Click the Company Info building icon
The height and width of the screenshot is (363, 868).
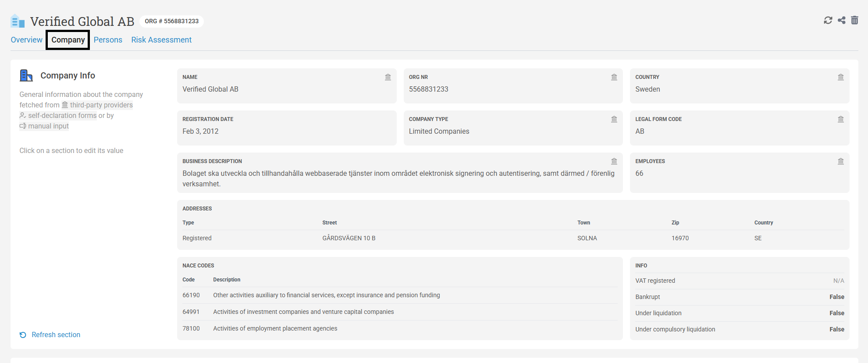tap(26, 75)
